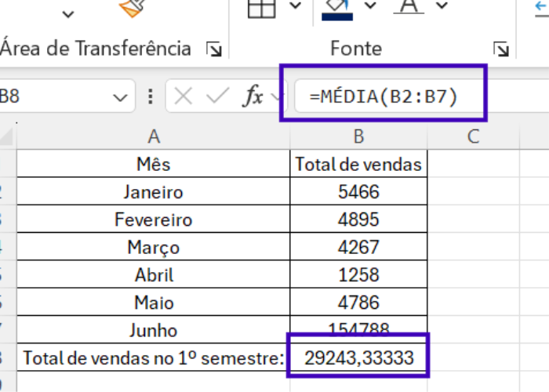
Task: Click the formula bar input with =MÉDIA(B2:B7)
Action: [384, 97]
